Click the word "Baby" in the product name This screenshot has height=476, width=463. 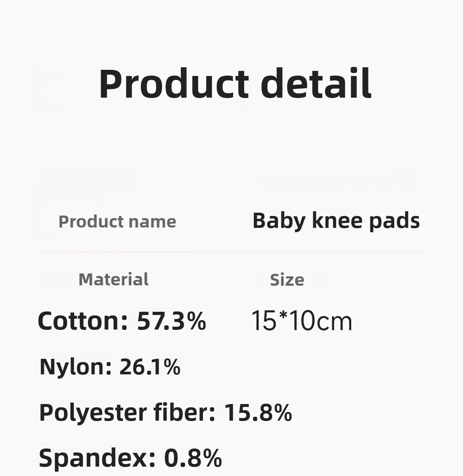point(279,220)
